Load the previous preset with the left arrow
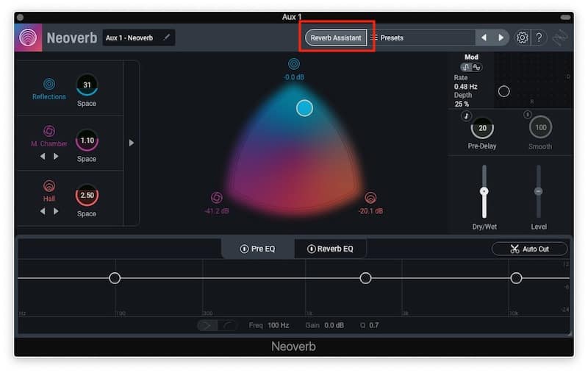This screenshot has width=588, height=373. pyautogui.click(x=484, y=38)
